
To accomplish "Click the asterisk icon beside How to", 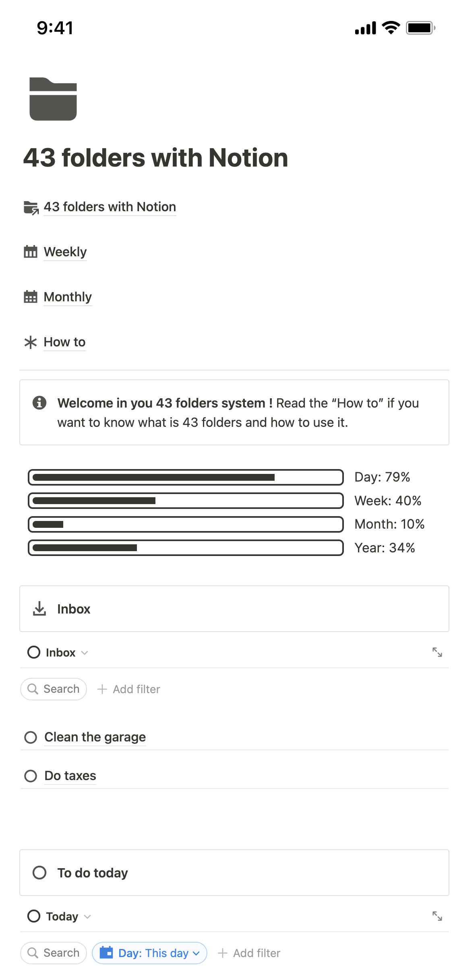I will (31, 342).
